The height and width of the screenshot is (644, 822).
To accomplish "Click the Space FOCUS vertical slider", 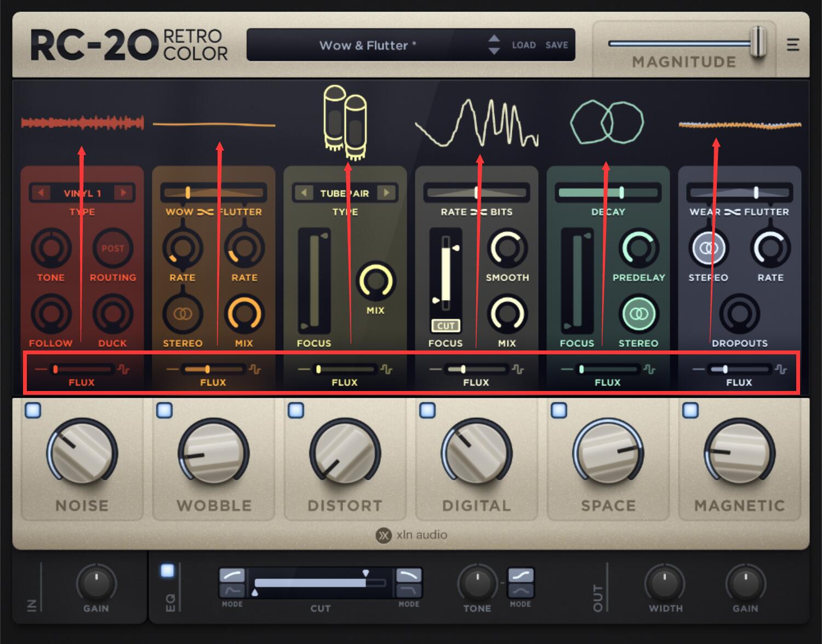I will pos(577,281).
